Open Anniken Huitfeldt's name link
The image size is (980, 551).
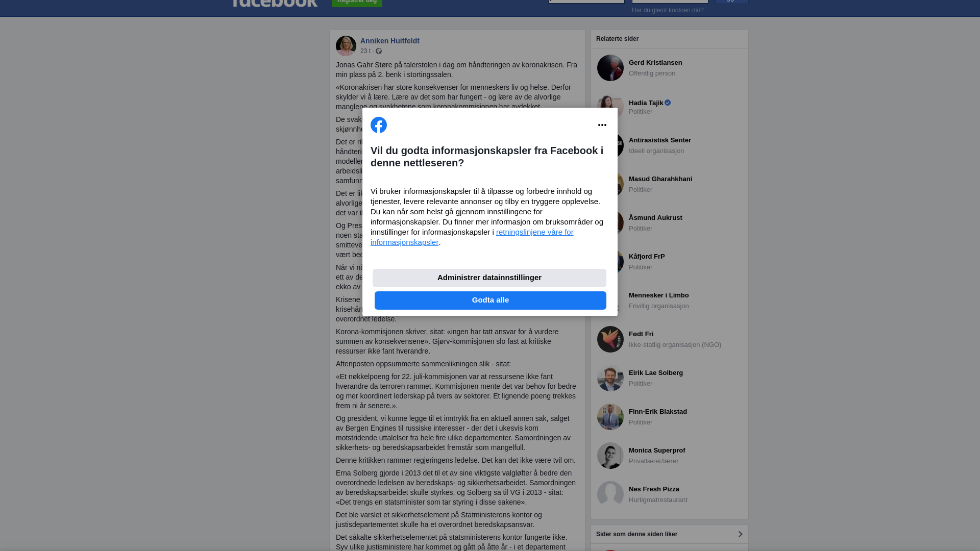click(x=390, y=41)
